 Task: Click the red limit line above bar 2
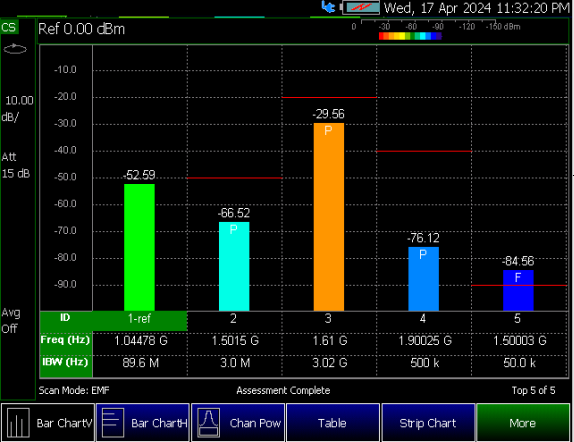tap(235, 178)
